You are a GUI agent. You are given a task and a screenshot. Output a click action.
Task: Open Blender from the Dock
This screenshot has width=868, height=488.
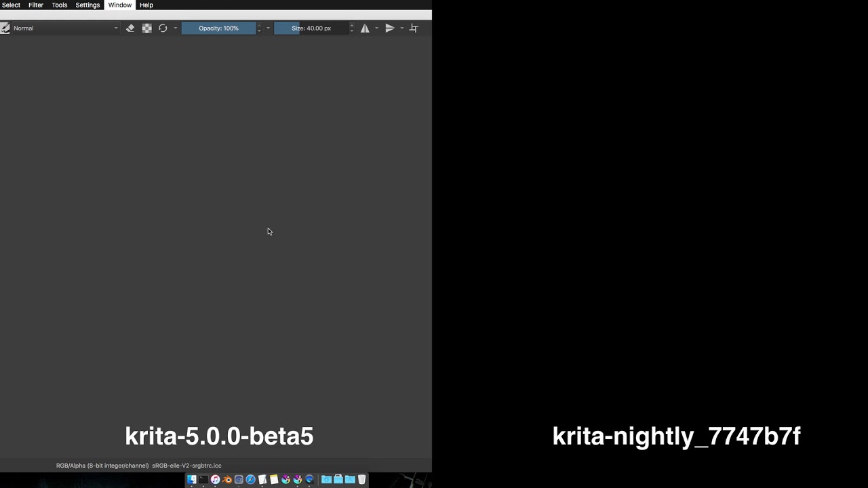pos(227,480)
